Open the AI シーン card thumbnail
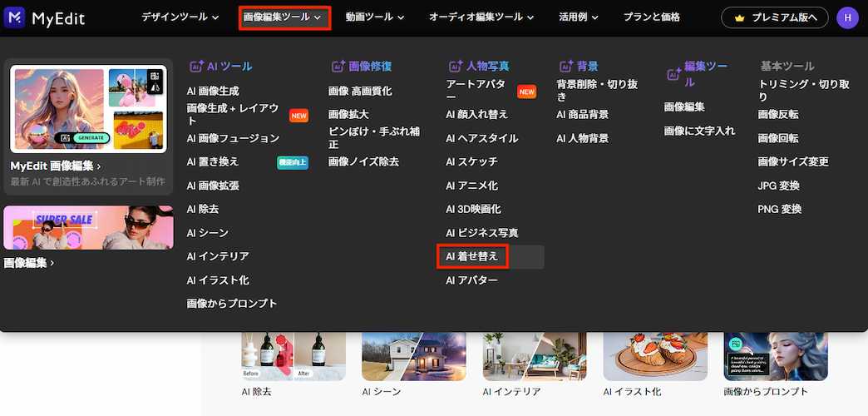The image size is (868, 416). pyautogui.click(x=414, y=356)
